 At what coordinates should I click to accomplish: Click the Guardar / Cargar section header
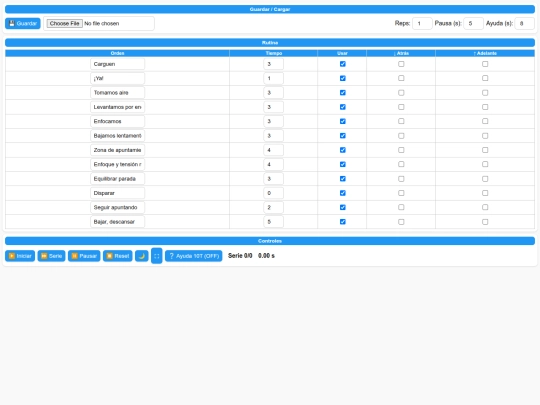(270, 9)
